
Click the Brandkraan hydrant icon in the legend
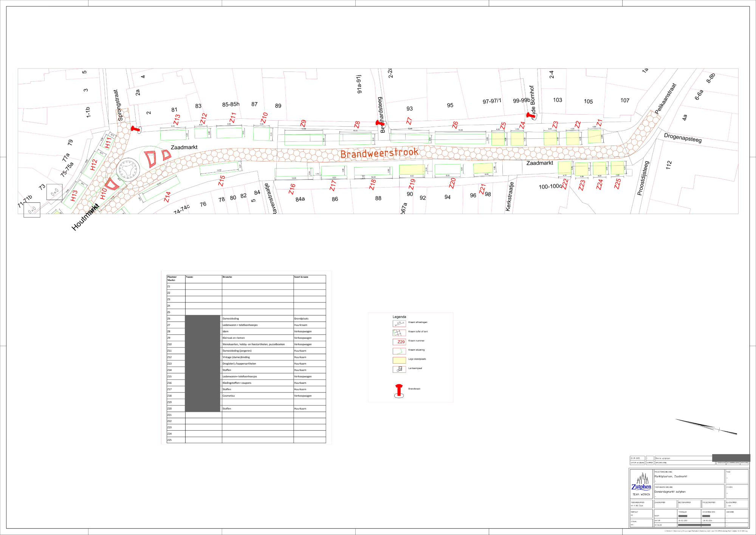(x=399, y=391)
